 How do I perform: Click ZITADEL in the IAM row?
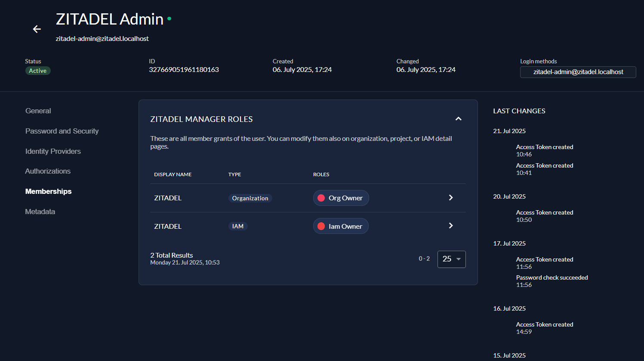pyautogui.click(x=168, y=226)
